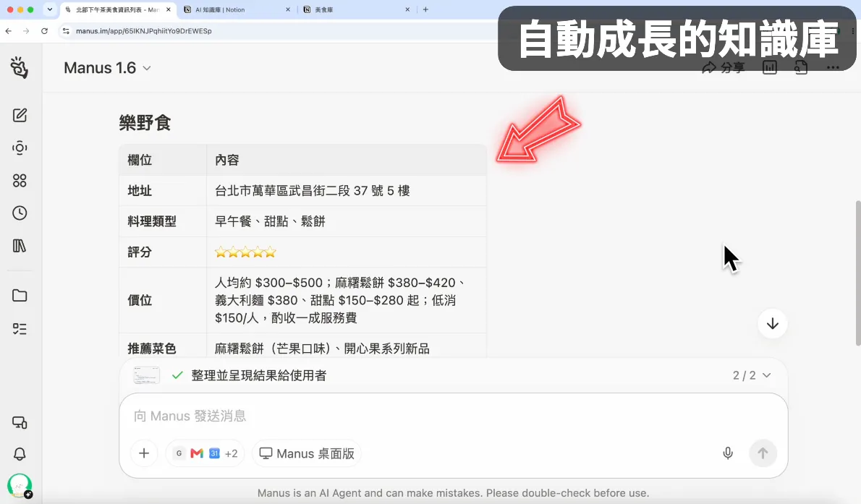Reload the page in the browser

(44, 31)
